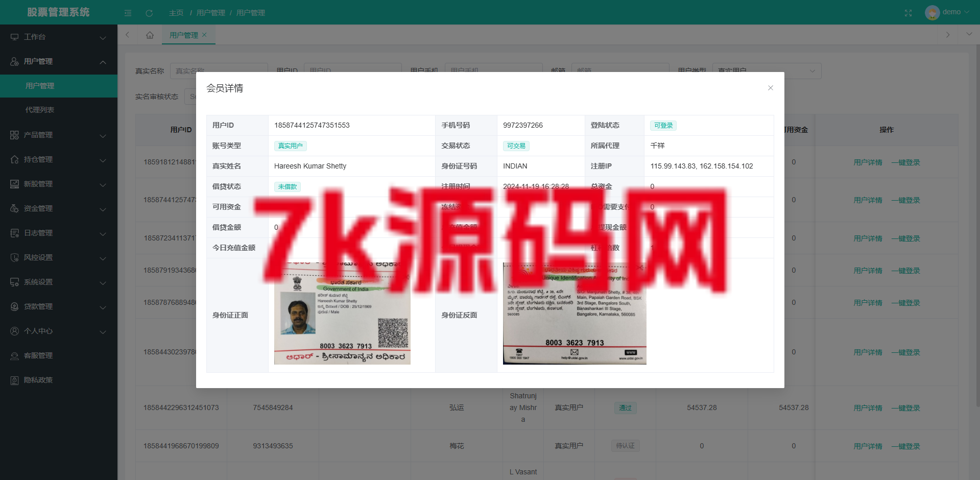
Task: Open 隐私政策 in the sidebar
Action: point(59,380)
